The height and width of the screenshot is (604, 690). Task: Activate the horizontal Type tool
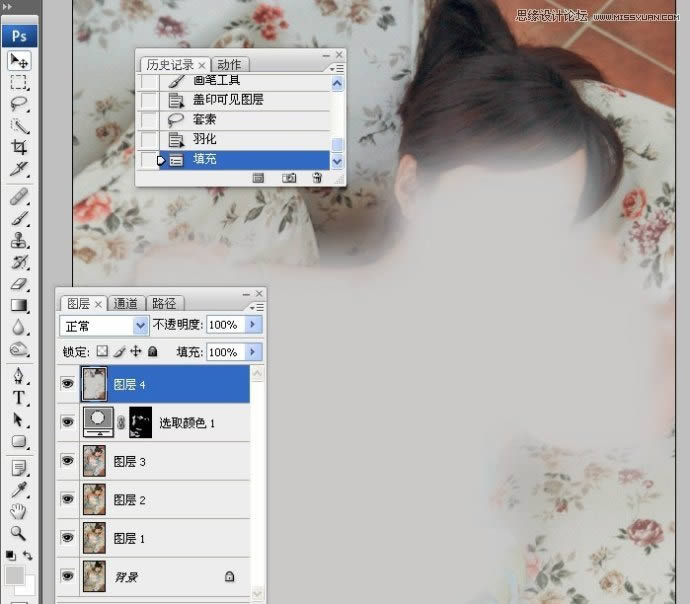coord(19,398)
